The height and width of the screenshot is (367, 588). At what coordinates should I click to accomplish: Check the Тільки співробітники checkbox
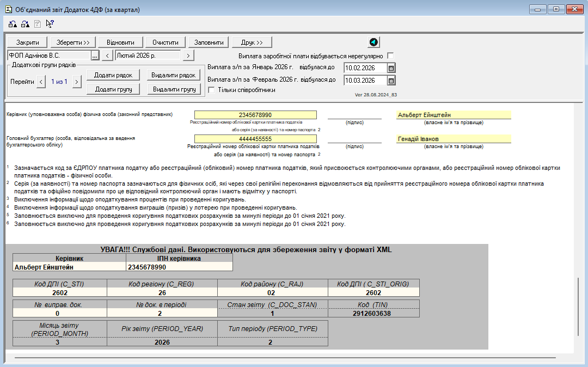click(x=212, y=90)
